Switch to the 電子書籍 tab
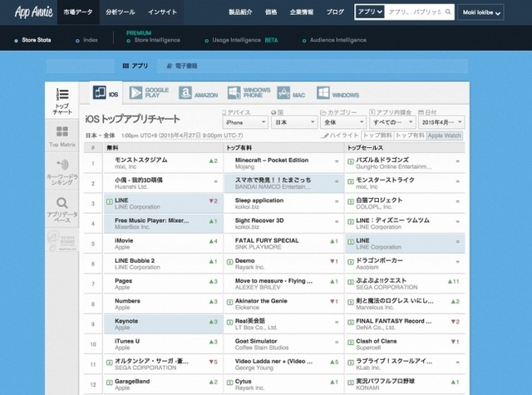532x395 pixels. (x=182, y=66)
